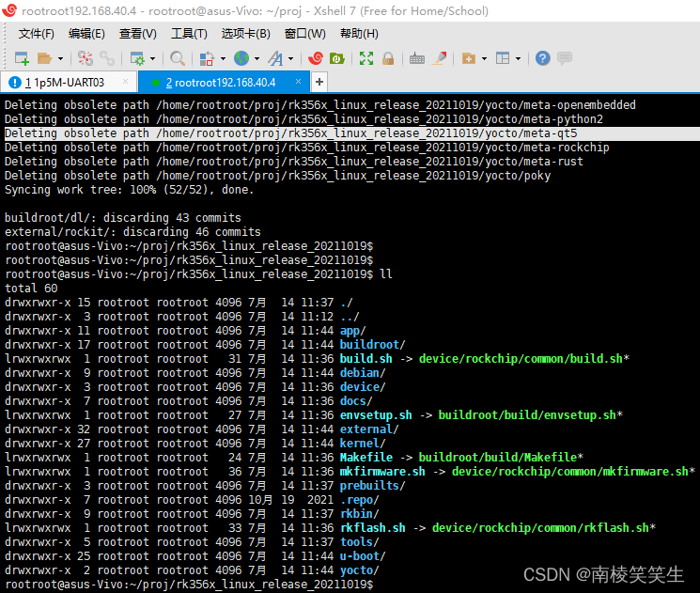This screenshot has height=593, width=700.
Task: Click the final shell prompt line
Action: click(189, 585)
